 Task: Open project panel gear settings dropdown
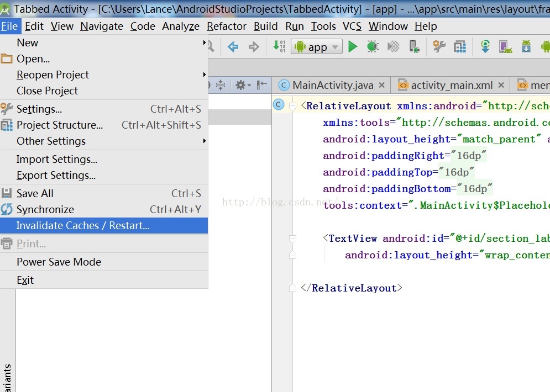pos(243,85)
